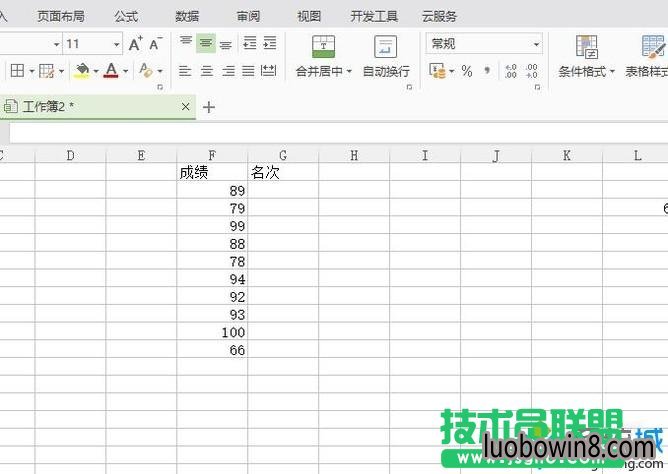Decrease the indent level
This screenshot has height=474, width=668.
click(250, 43)
